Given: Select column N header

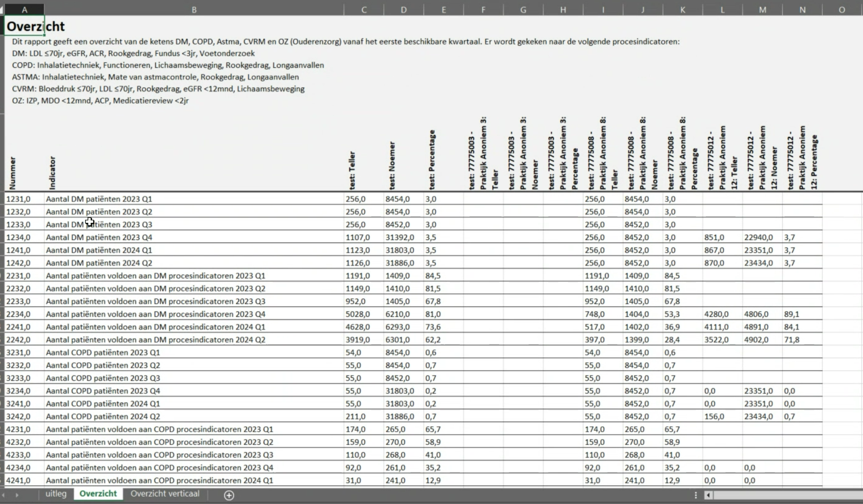Looking at the screenshot, I should (803, 10).
